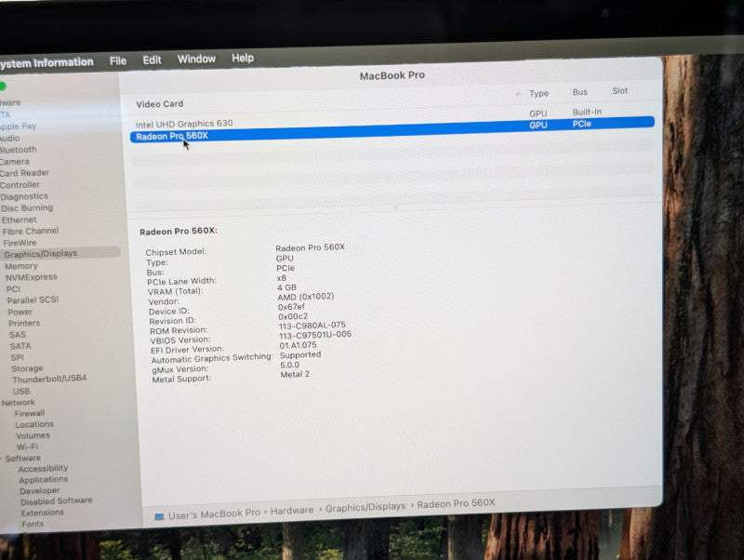The width and height of the screenshot is (744, 560).
Task: Select Diagnostics in sidebar
Action: 24,196
